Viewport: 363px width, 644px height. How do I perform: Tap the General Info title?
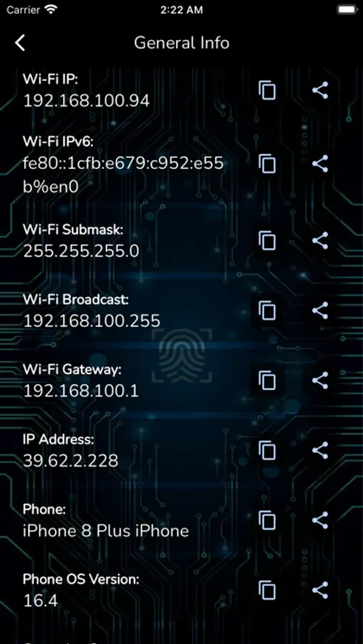pos(181,43)
